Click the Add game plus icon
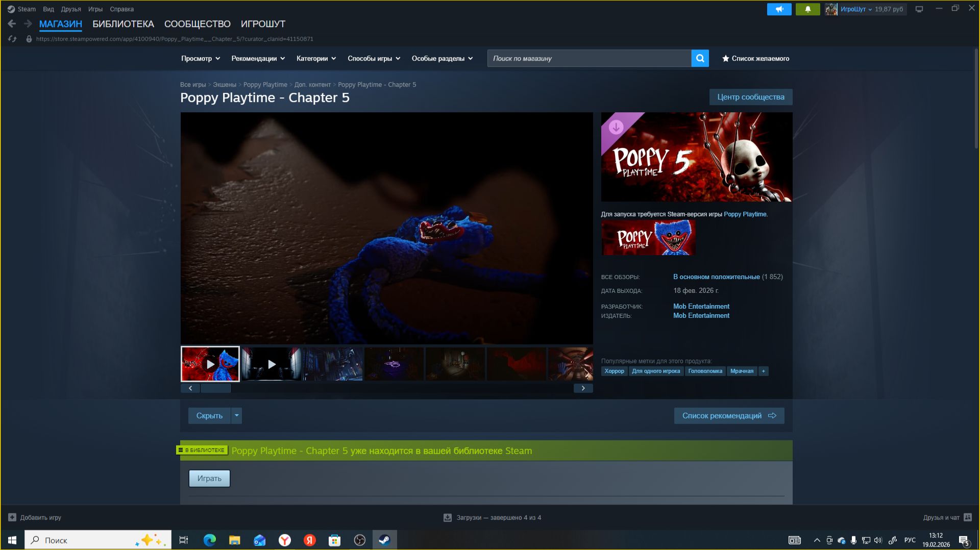This screenshot has width=980, height=550. click(x=12, y=517)
